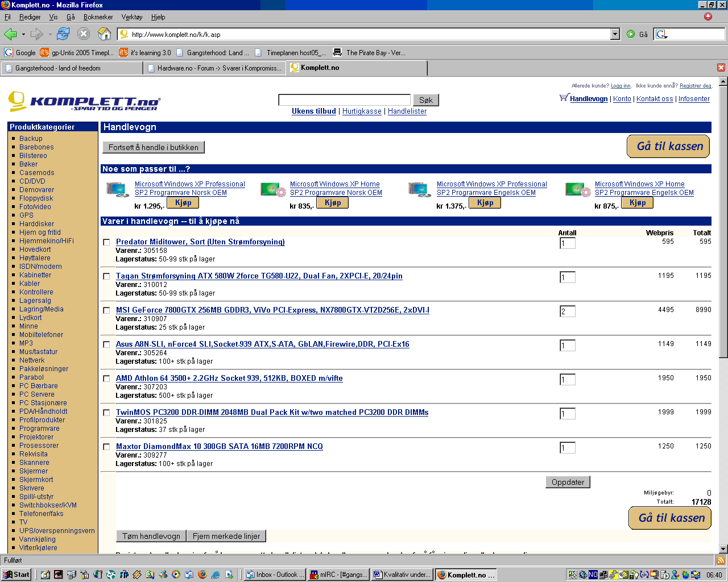Click Fjern merkede linjer button
The width and height of the screenshot is (728, 582).
coord(226,536)
